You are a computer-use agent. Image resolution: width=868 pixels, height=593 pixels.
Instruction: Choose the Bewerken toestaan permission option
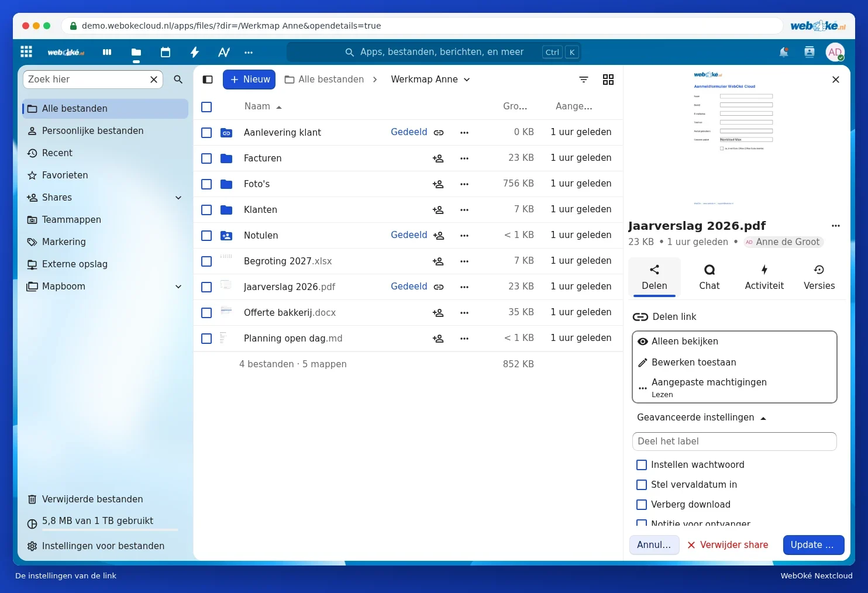735,363
